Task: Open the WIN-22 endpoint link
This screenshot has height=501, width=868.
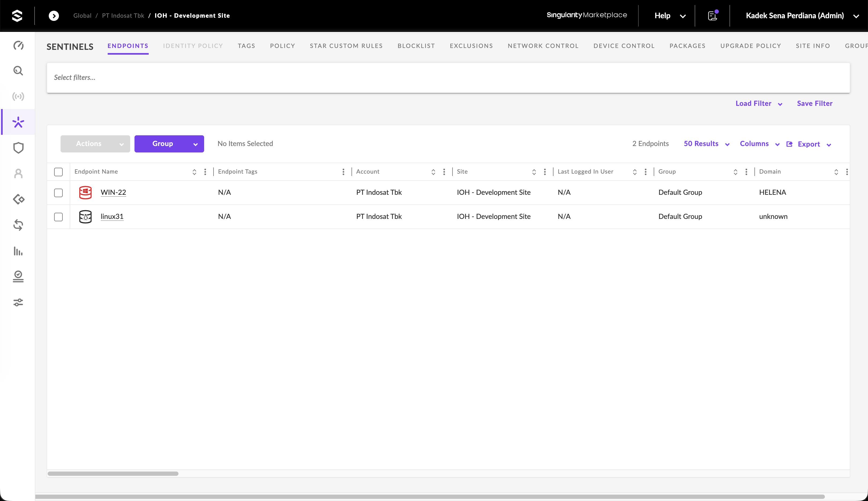Action: [x=113, y=192]
